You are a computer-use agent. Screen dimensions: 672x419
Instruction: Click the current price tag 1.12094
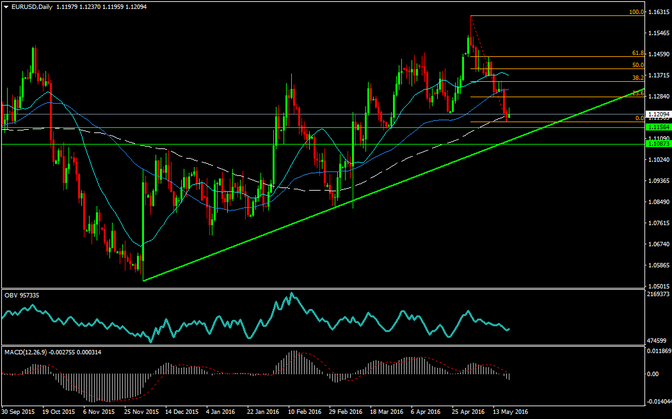pos(657,115)
